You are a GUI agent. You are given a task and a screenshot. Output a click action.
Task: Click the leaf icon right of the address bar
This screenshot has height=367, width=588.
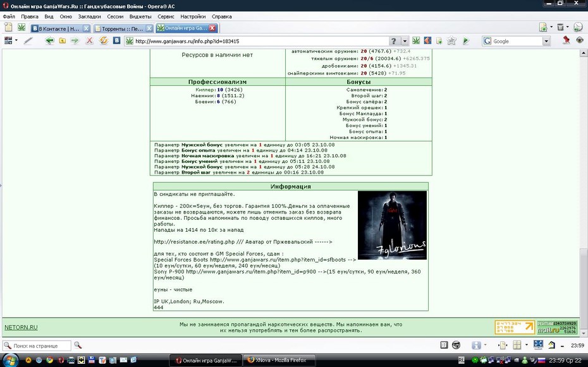pos(416,40)
